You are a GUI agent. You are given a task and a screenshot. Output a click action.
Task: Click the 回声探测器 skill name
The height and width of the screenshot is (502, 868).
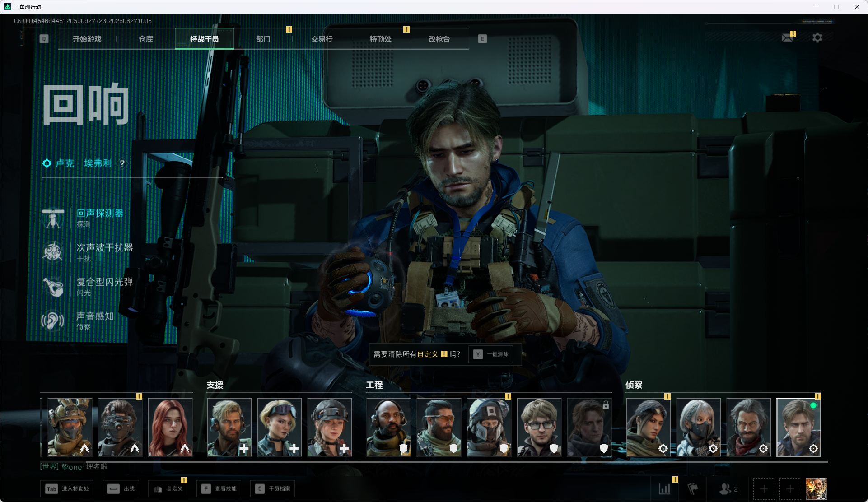[x=100, y=213]
